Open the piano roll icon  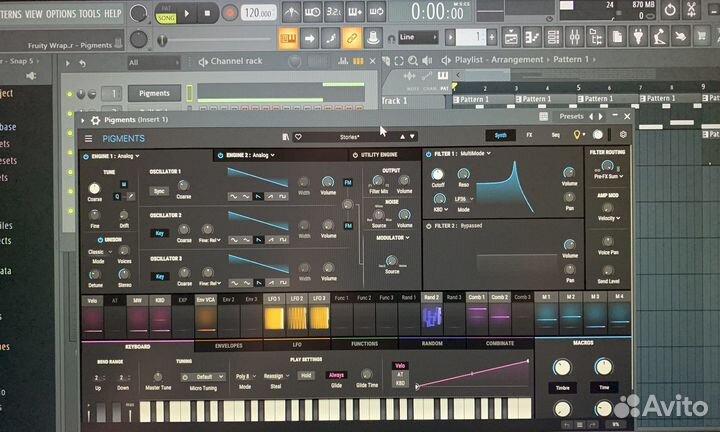(532, 37)
